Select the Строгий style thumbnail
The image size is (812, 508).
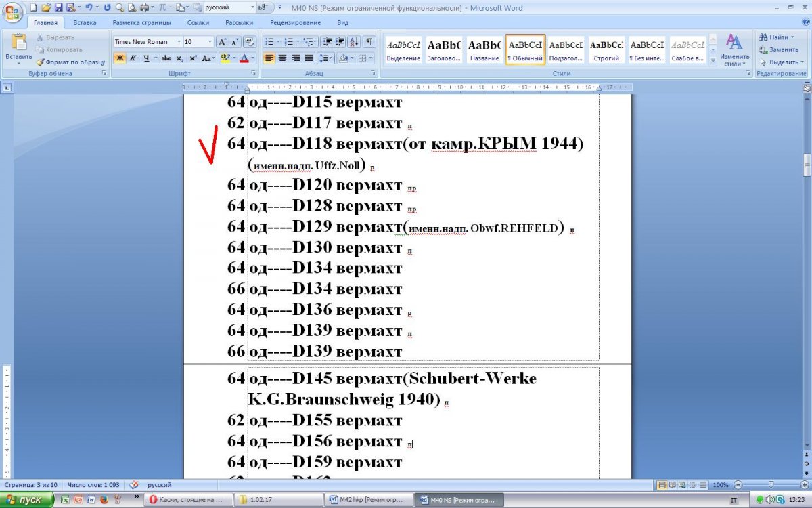pyautogui.click(x=606, y=50)
